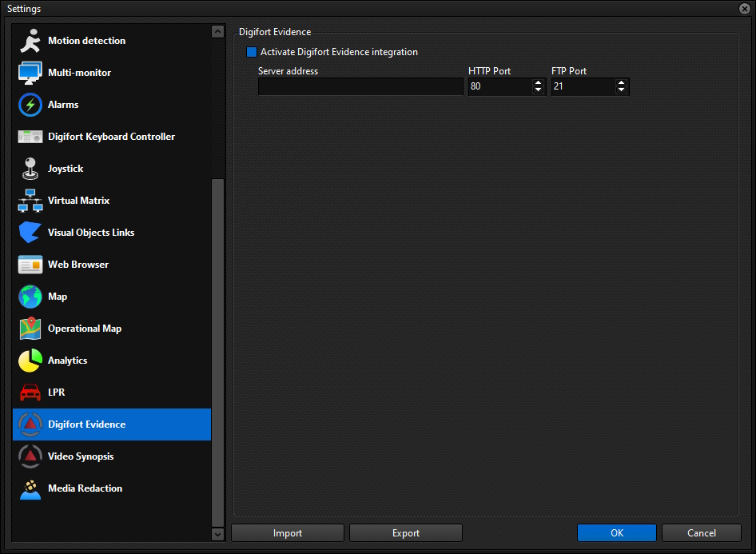Click the sidebar scroll up arrow
This screenshot has width=756, height=554.
[x=218, y=32]
